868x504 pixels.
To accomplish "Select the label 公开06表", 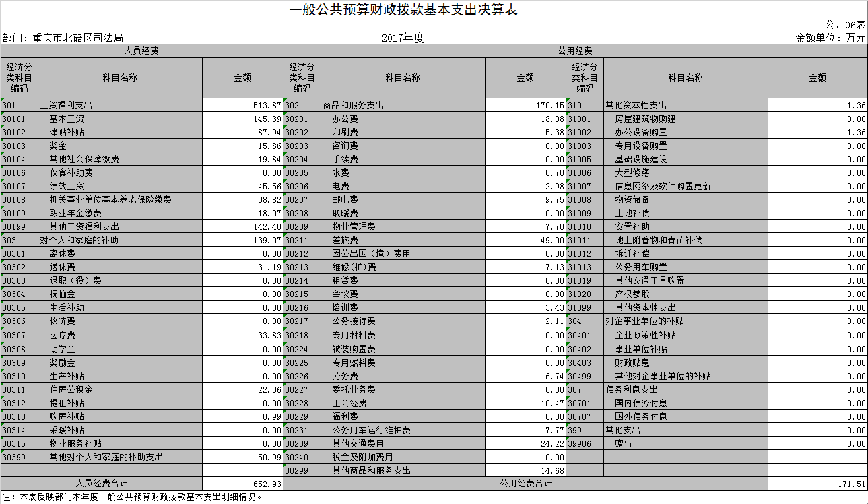I will pos(844,24).
